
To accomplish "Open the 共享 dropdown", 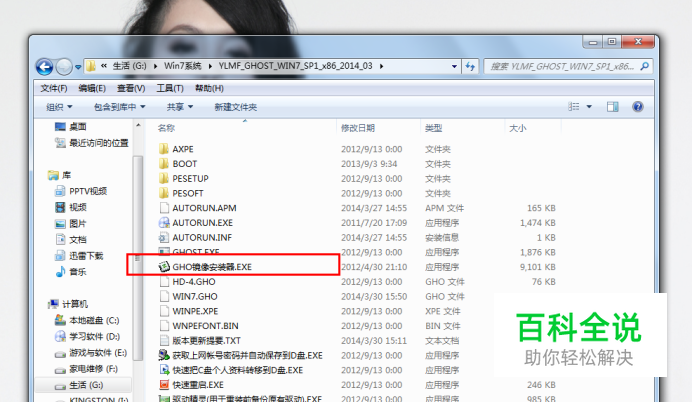I will [180, 107].
